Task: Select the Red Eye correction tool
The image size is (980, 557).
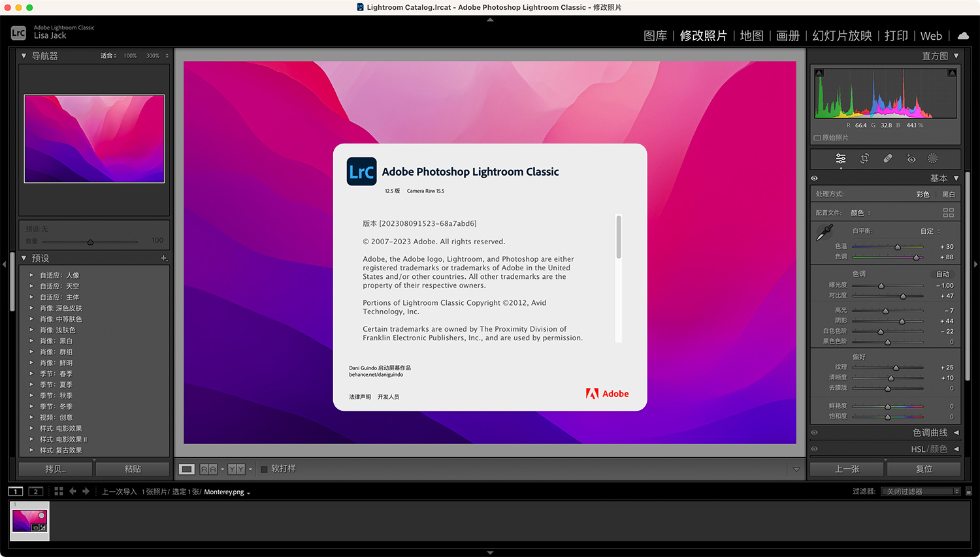Action: coord(911,159)
